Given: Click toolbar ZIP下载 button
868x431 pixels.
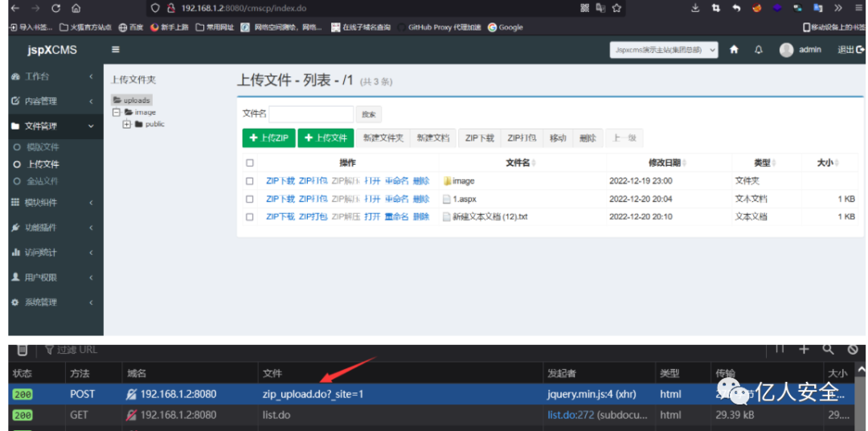Looking at the screenshot, I should tap(479, 138).
